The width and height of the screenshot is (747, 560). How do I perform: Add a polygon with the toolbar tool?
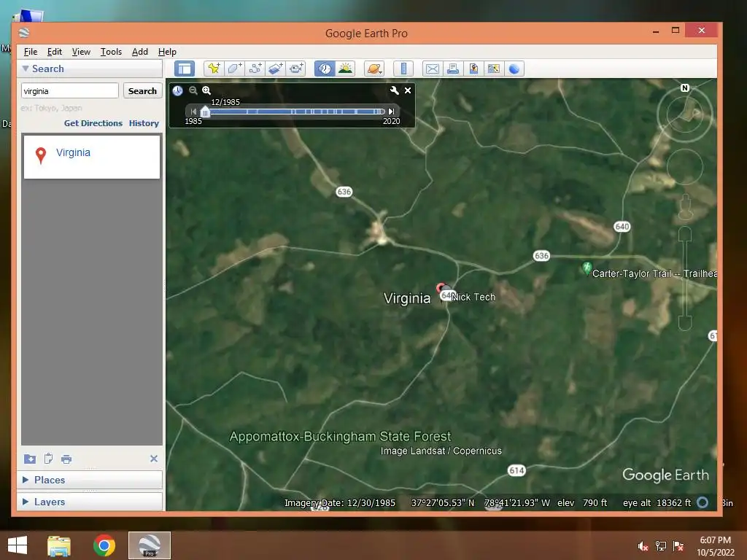(234, 69)
